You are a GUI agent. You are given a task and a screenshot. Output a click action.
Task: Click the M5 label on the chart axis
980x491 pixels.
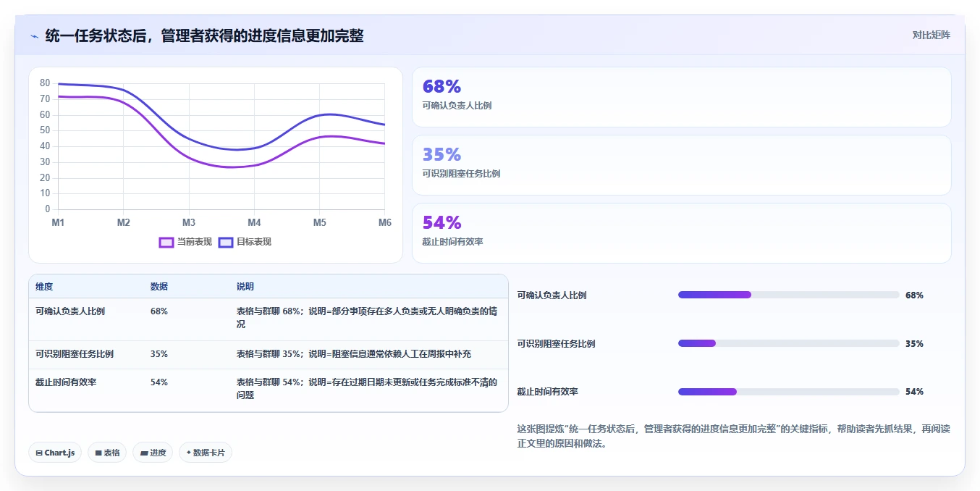(x=320, y=222)
